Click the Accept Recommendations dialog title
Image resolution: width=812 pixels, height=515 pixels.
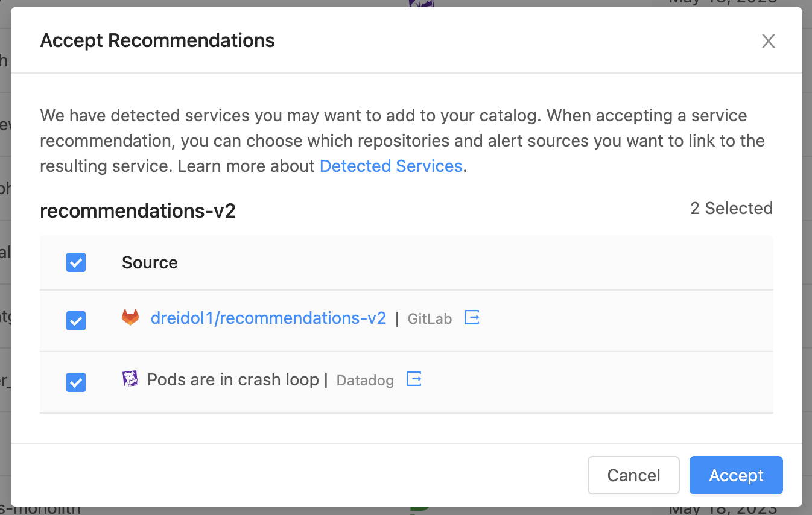[157, 41]
